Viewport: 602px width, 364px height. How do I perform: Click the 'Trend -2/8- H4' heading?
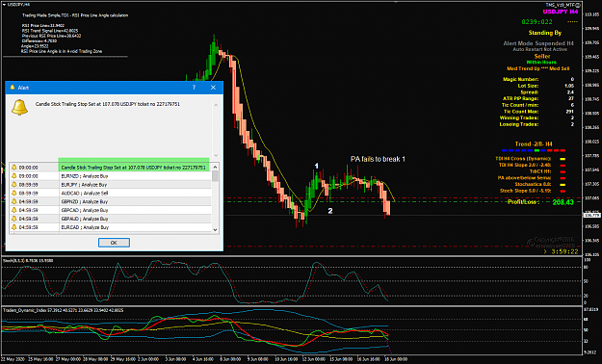(x=534, y=144)
